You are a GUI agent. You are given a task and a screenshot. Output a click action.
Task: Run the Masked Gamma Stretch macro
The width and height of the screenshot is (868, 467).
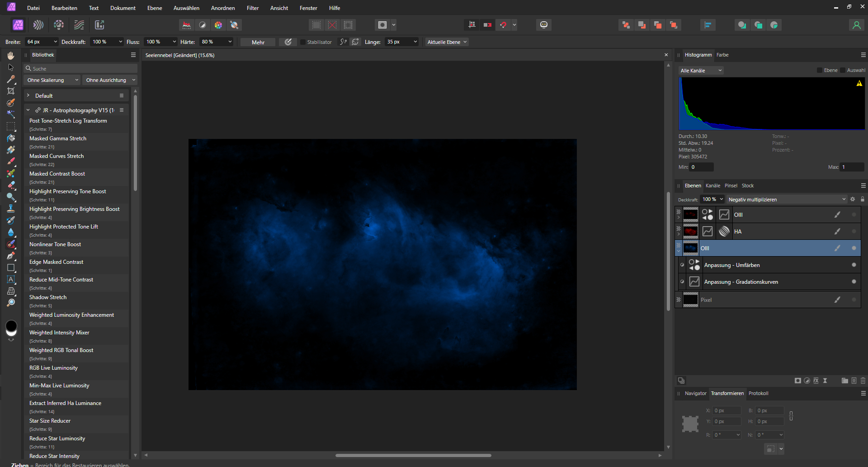click(76, 142)
